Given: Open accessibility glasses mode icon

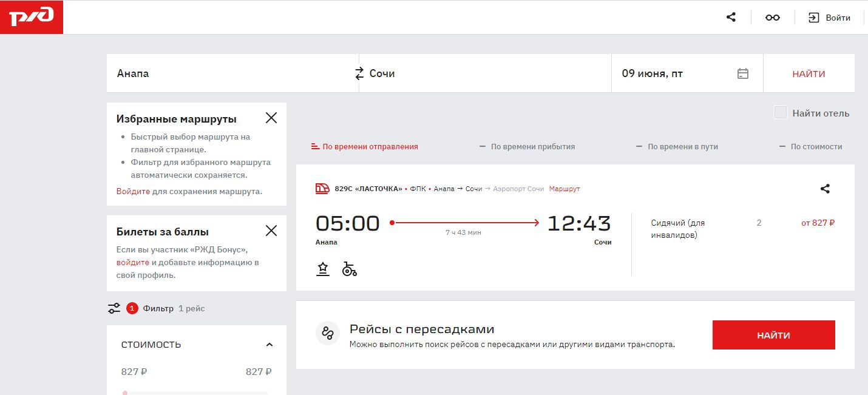Looking at the screenshot, I should 772,18.
